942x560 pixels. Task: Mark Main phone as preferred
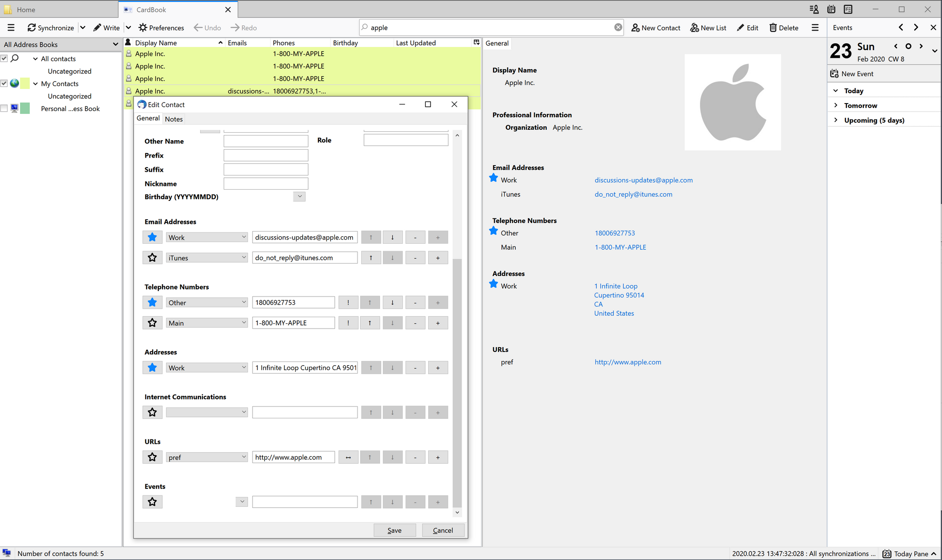coord(153,323)
